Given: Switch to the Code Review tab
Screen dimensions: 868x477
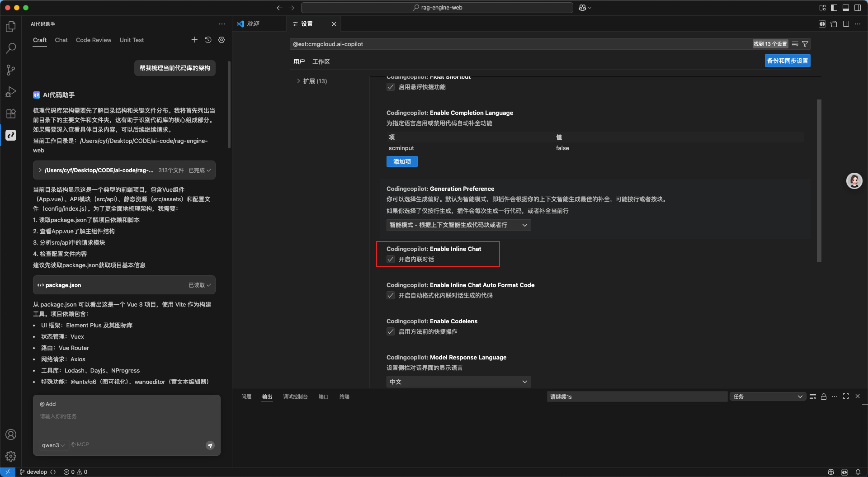Looking at the screenshot, I should tap(94, 40).
